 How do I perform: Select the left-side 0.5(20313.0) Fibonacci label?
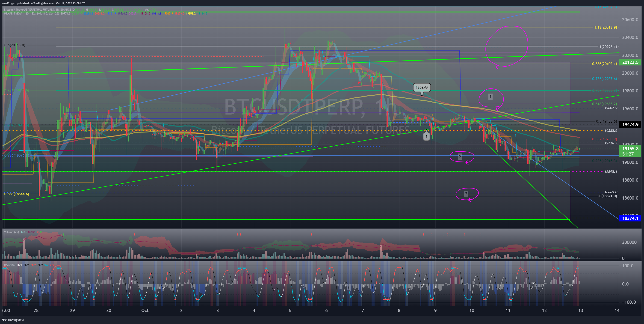[x=15, y=45]
